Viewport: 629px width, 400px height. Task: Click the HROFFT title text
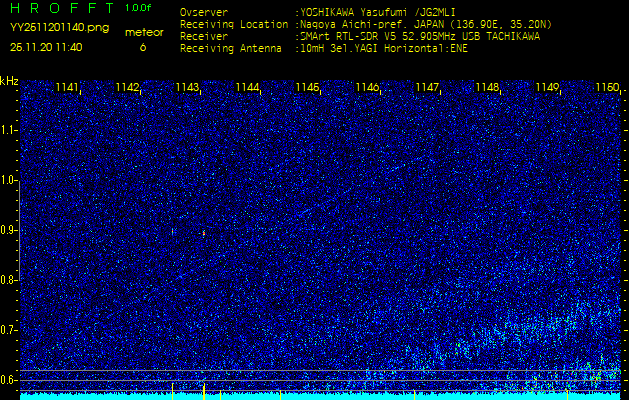point(62,8)
